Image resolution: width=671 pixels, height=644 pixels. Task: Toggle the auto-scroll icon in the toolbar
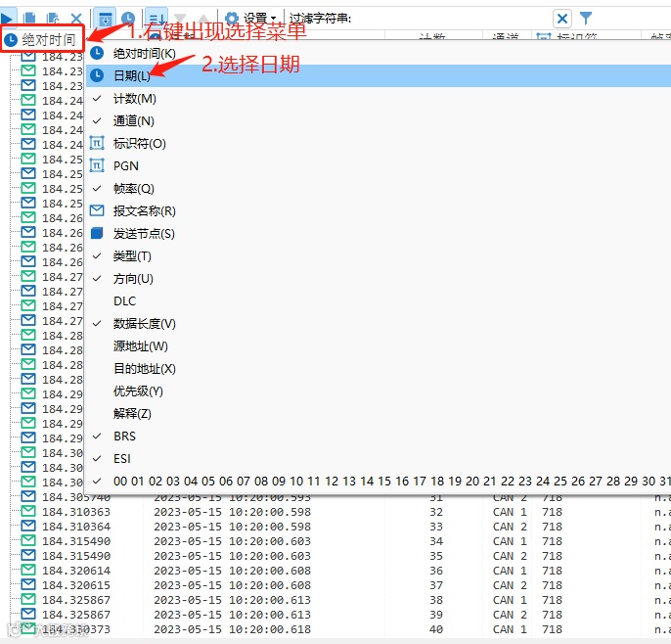point(106,19)
